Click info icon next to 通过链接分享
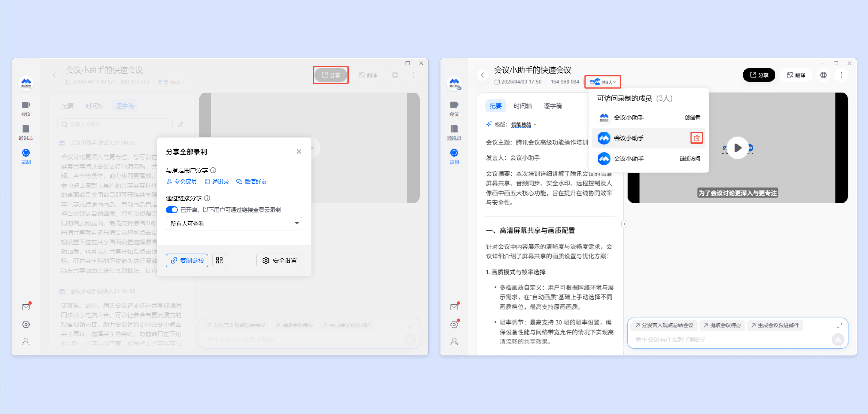The width and height of the screenshot is (868, 414). [x=207, y=198]
